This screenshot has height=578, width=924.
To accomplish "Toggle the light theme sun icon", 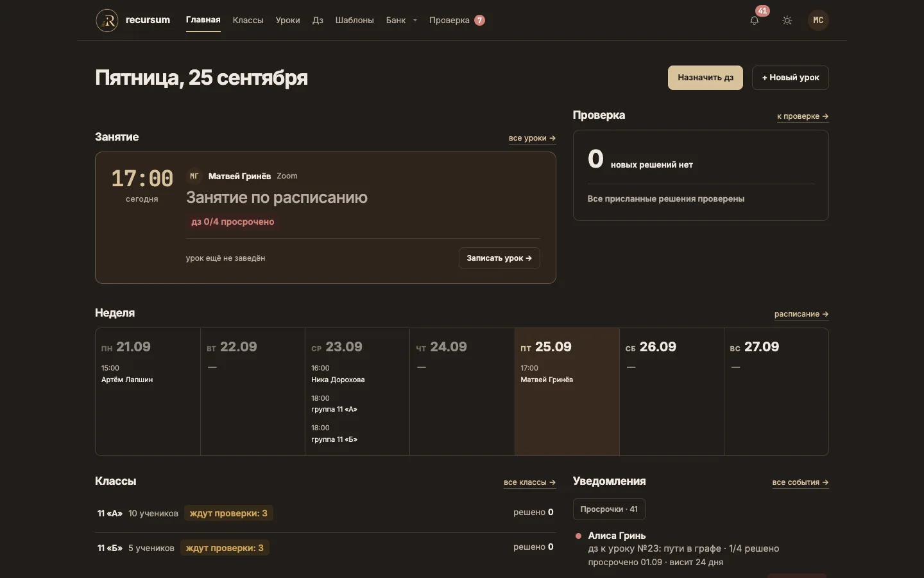I will point(787,21).
